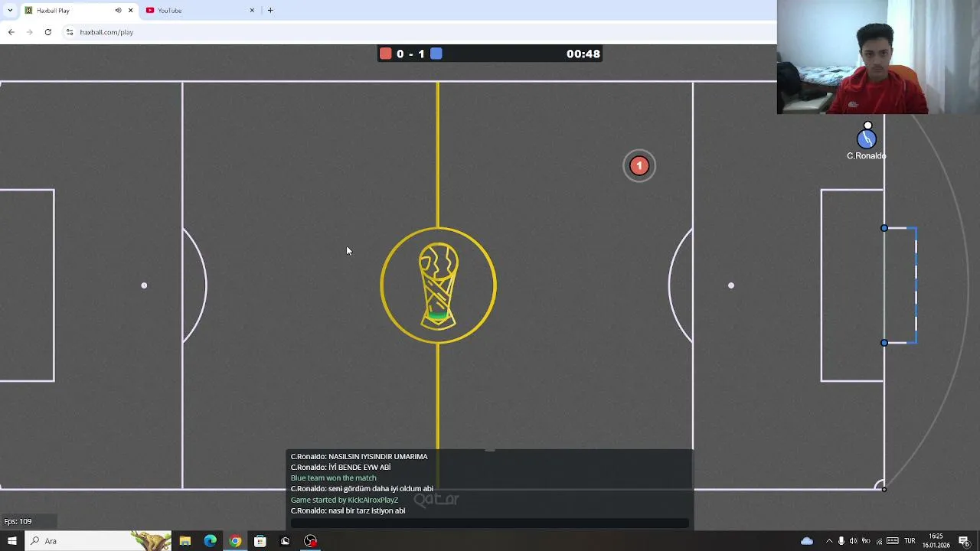This screenshot has width=980, height=551.
Task: Reload the haxball page
Action: [x=47, y=32]
